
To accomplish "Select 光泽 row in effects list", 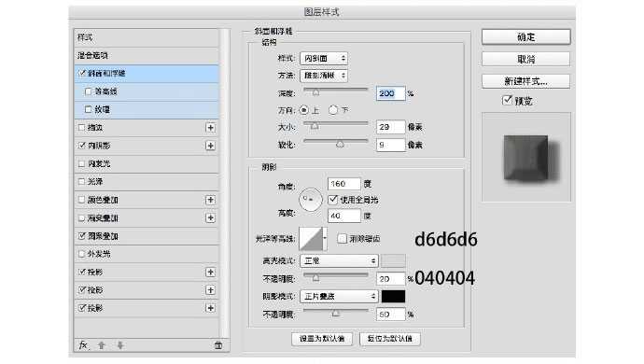I will point(147,181).
